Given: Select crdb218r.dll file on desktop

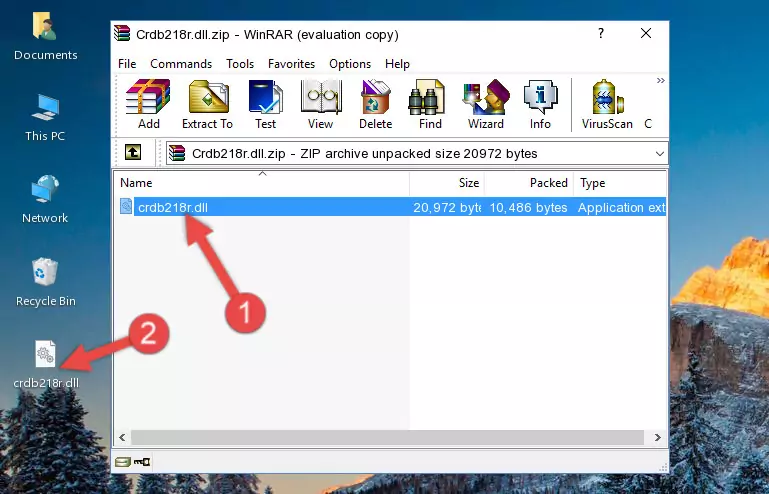Looking at the screenshot, I should point(46,364).
